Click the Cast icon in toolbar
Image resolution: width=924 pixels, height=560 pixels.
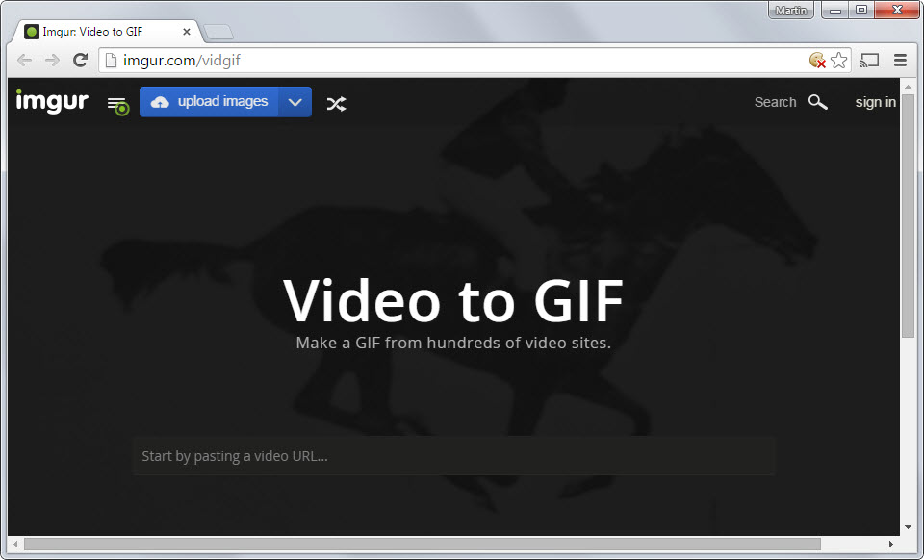(870, 60)
